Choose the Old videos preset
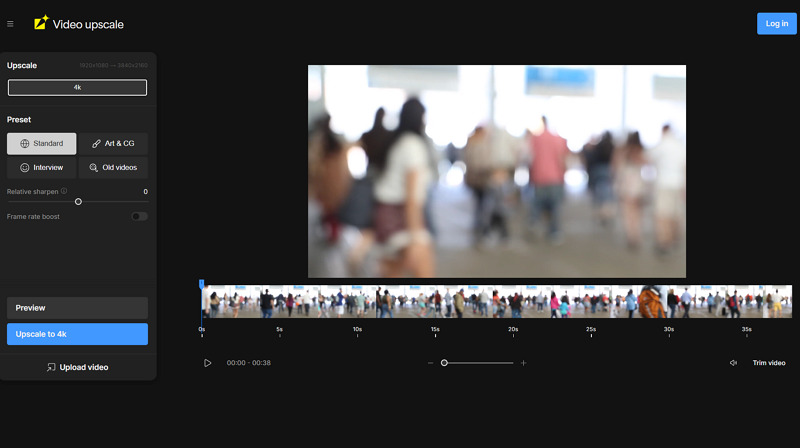 [113, 168]
